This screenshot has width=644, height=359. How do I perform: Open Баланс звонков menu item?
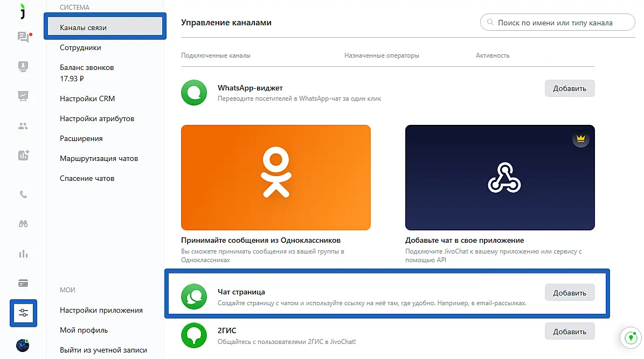[x=87, y=67]
